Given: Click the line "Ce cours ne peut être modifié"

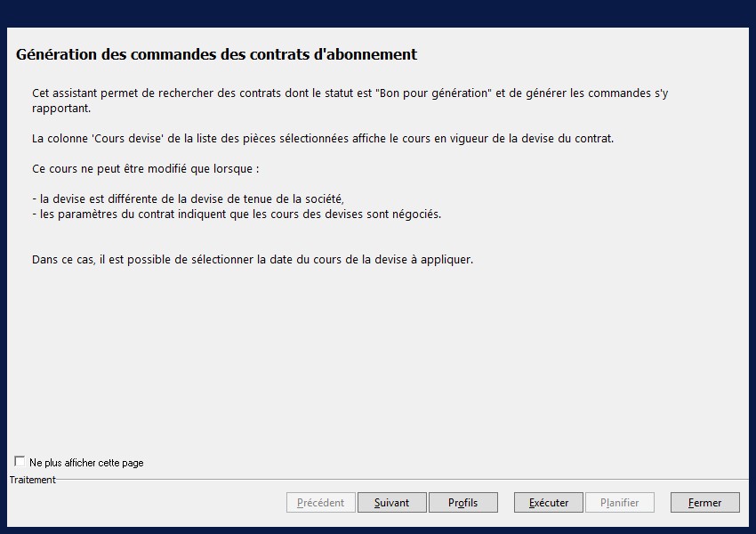Looking at the screenshot, I should 145,169.
